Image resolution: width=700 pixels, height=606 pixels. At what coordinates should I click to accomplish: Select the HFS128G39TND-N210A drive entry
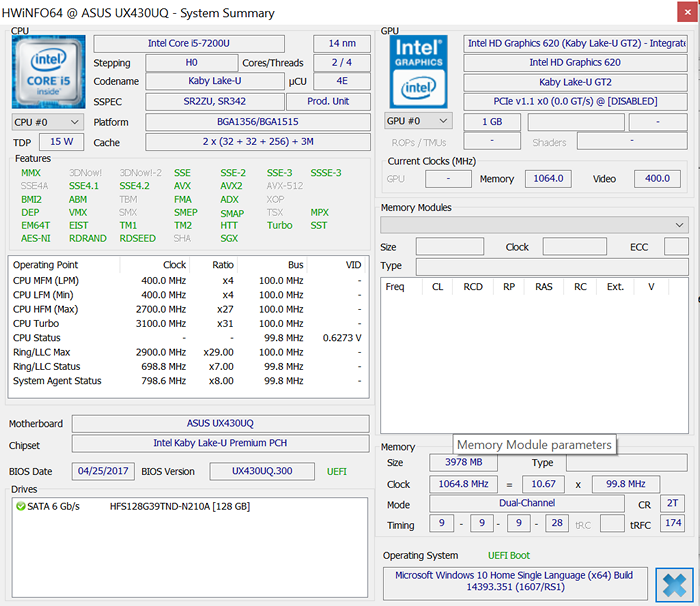(179, 506)
